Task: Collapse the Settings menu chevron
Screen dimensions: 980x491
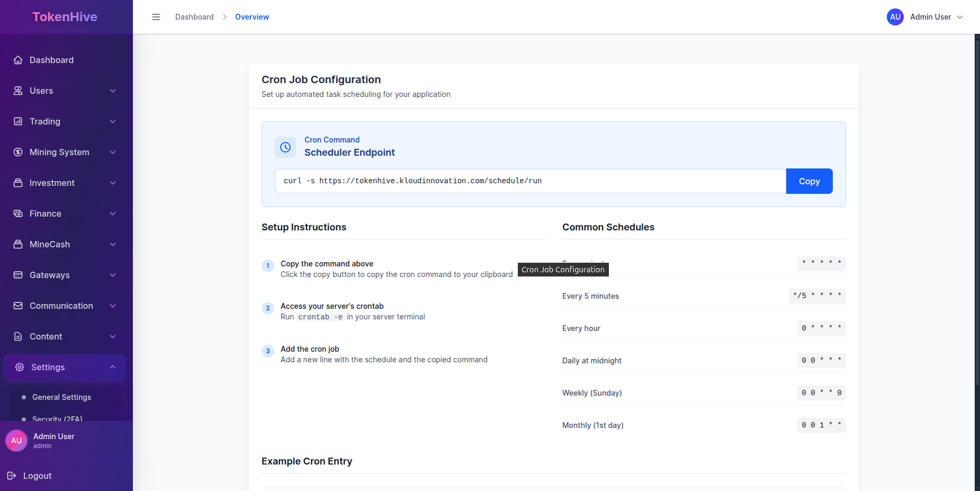Action: (x=113, y=367)
